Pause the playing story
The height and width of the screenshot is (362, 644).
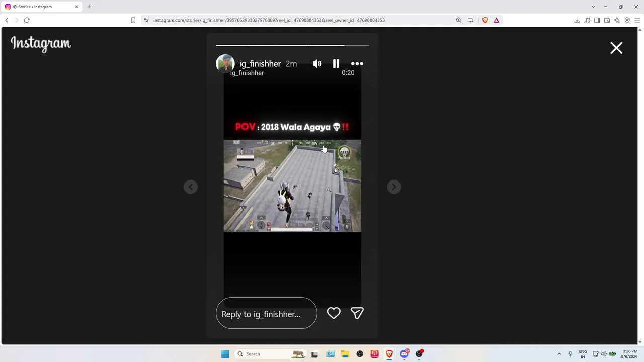pos(336,64)
